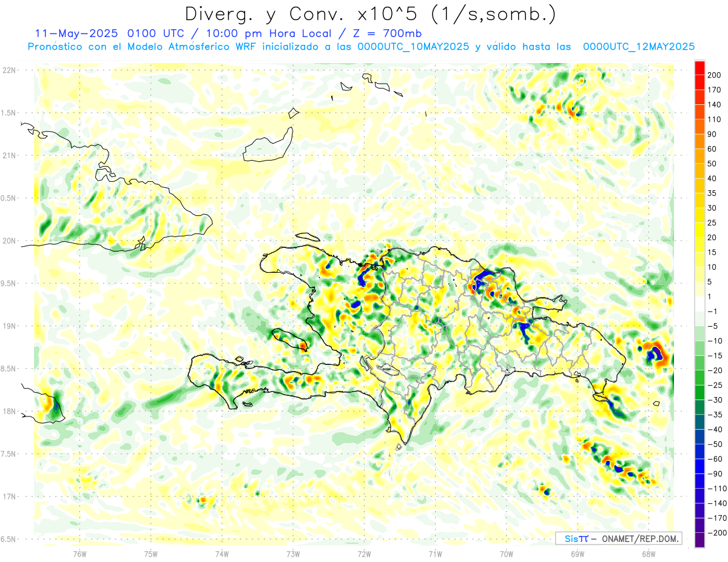Click the colorbar value '-30'
The width and height of the screenshot is (728, 562).
[715, 401]
